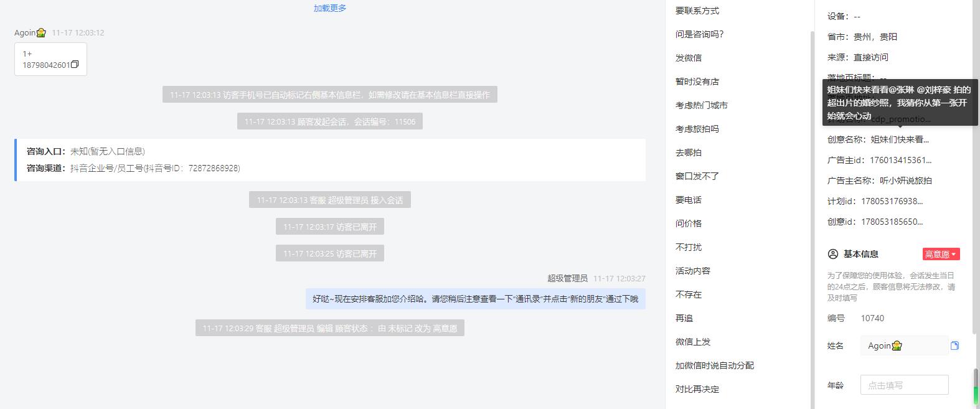The image size is (980, 409).
Task: Pick the 要电话 quick reply
Action: click(x=689, y=200)
